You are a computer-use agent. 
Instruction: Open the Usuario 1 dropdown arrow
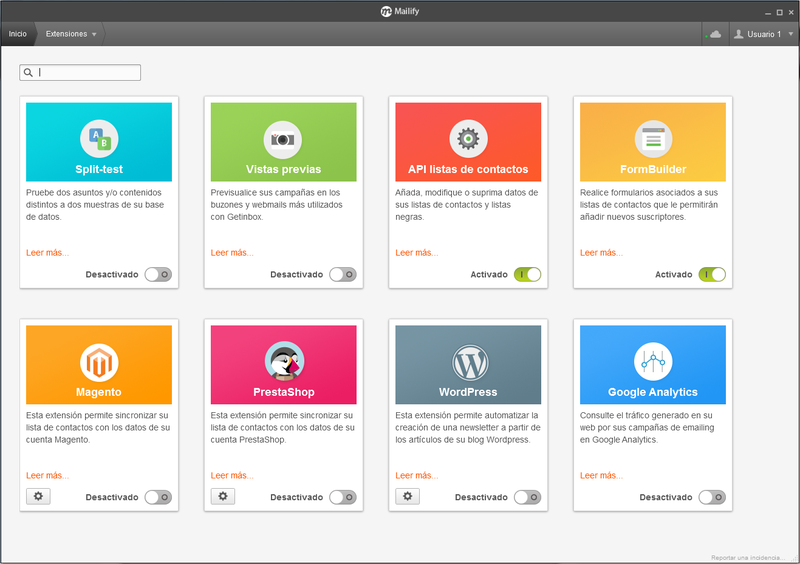click(x=791, y=34)
